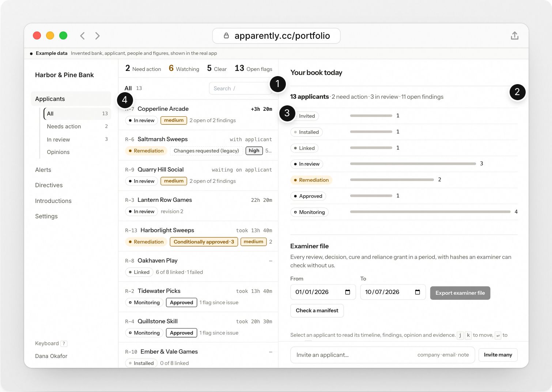
Task: Click the Monitoring stage chip in Your book today
Action: pos(309,212)
